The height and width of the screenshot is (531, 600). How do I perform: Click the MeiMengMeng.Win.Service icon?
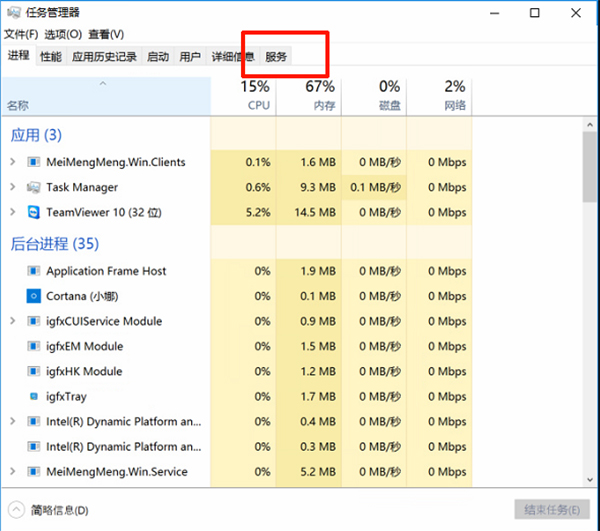tap(34, 472)
